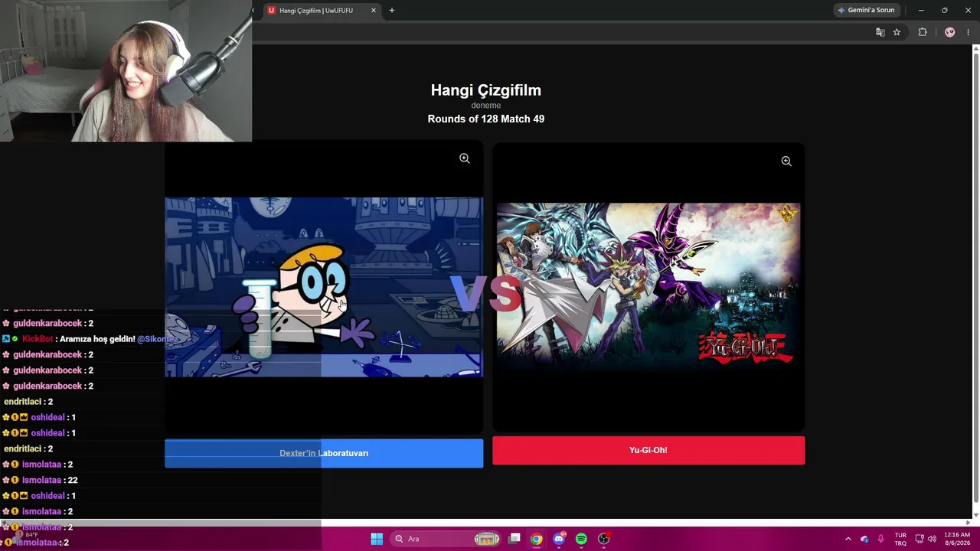This screenshot has height=551, width=980.
Task: Click the Dexter's Laboratory picture
Action: point(324,287)
